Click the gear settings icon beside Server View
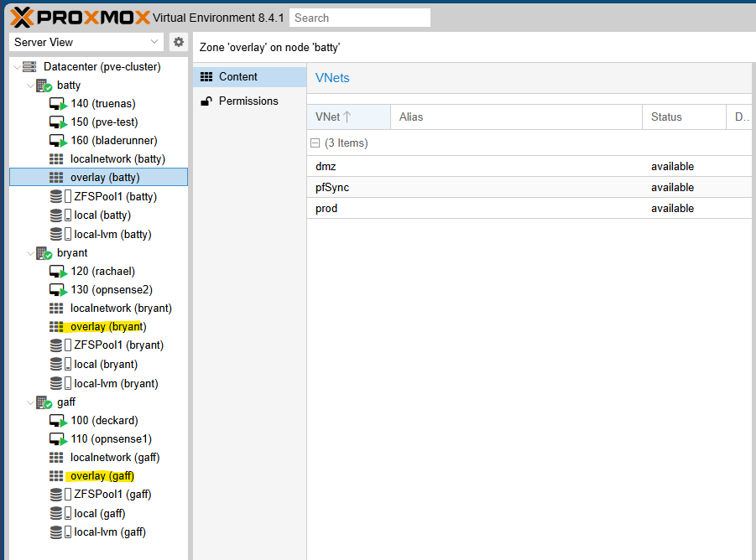The height and width of the screenshot is (560, 756). [179, 42]
